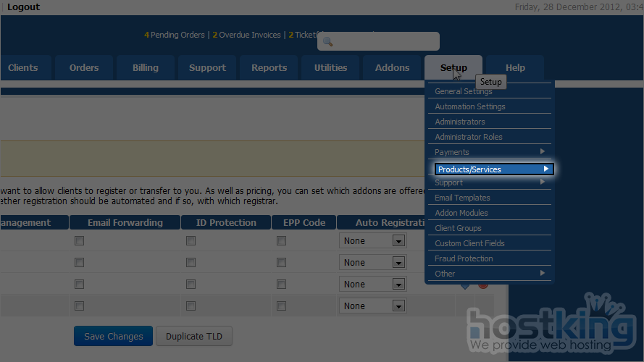Screen dimensions: 644x362
Task: Click the Support submenu arrow
Action: click(543, 182)
